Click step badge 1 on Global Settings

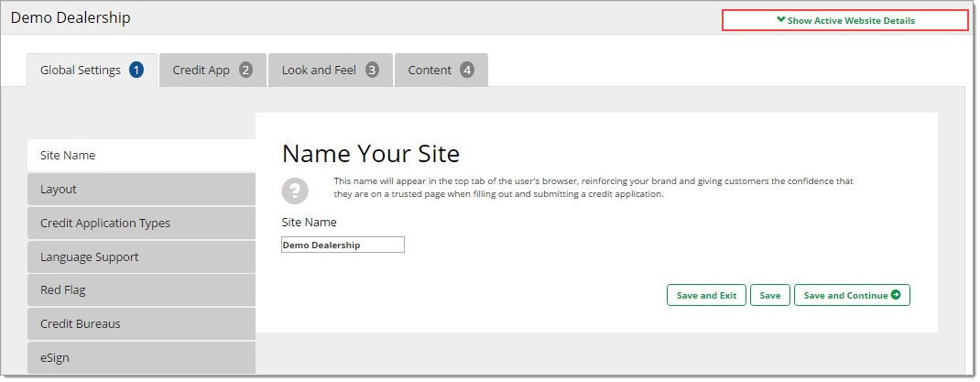pos(136,70)
